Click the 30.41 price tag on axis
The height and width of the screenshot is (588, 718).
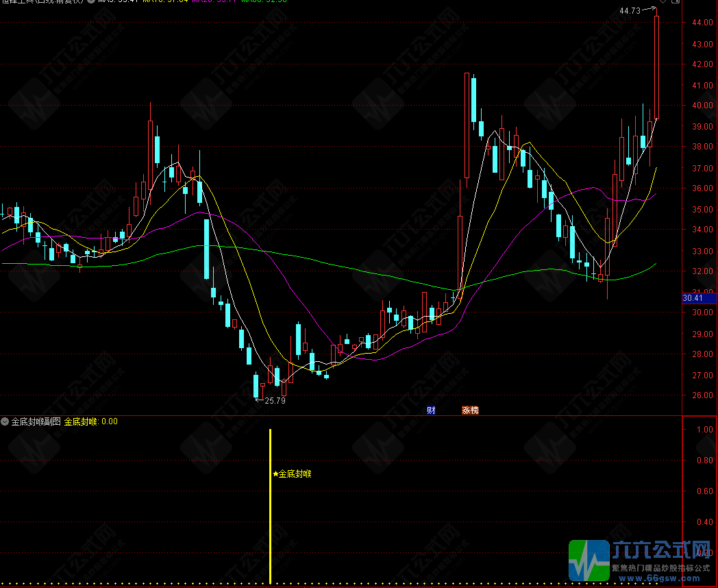[699, 298]
